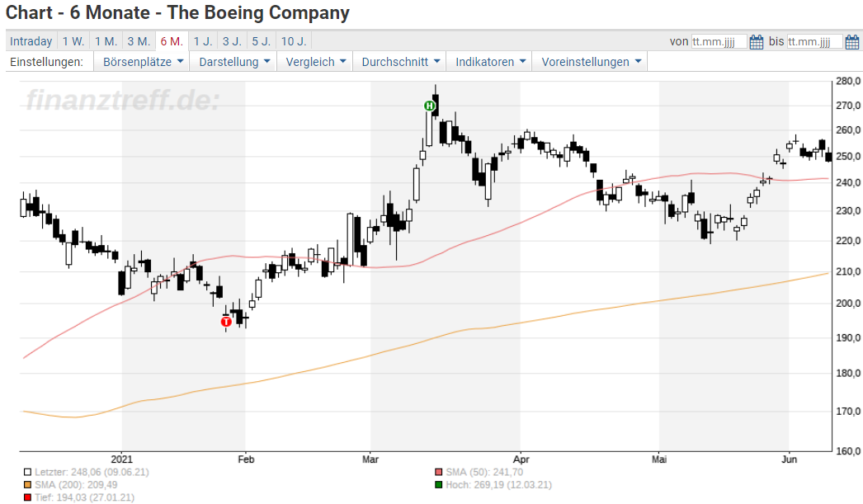Click the 160,0 y-axis value
863x504 pixels.
[x=848, y=451]
